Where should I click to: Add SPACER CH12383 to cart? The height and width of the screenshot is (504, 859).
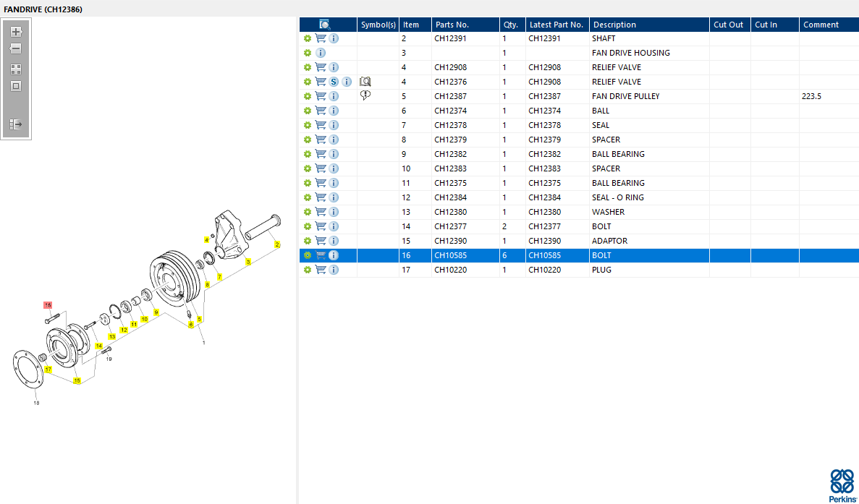coord(321,168)
